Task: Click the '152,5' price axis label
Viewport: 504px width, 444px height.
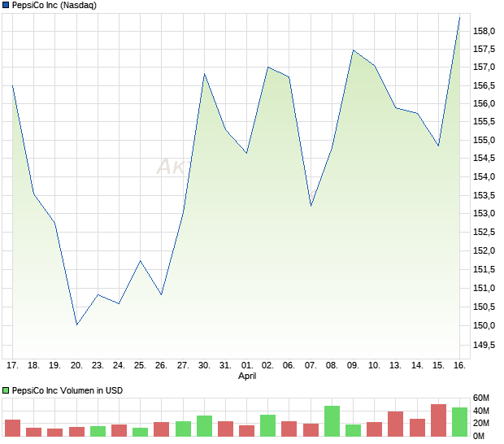Action: (484, 232)
